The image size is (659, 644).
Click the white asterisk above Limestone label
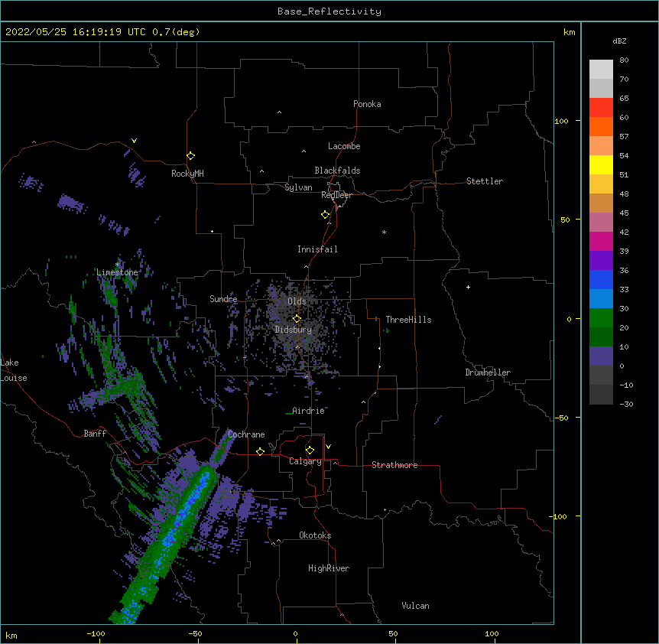click(118, 265)
